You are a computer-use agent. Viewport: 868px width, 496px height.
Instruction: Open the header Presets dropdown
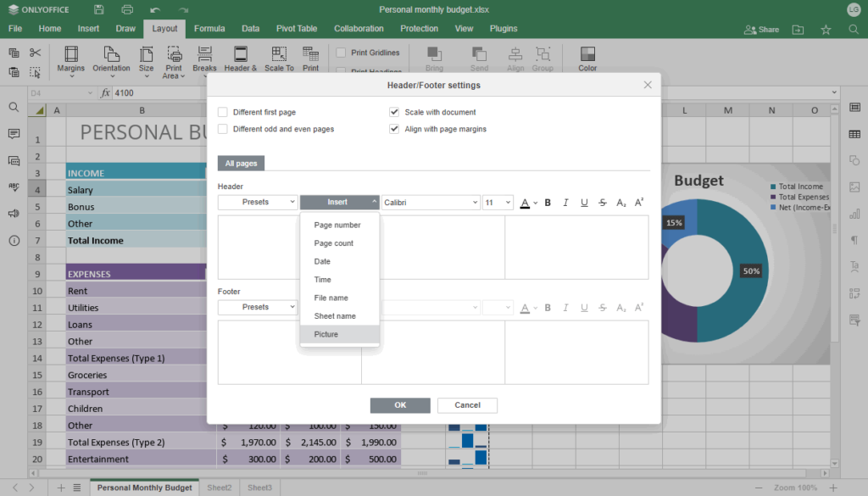(257, 202)
